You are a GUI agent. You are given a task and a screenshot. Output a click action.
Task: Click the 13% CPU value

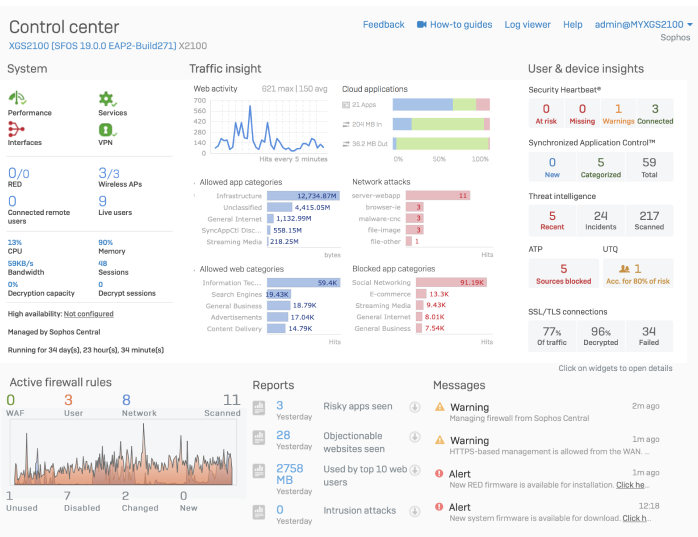[15, 243]
